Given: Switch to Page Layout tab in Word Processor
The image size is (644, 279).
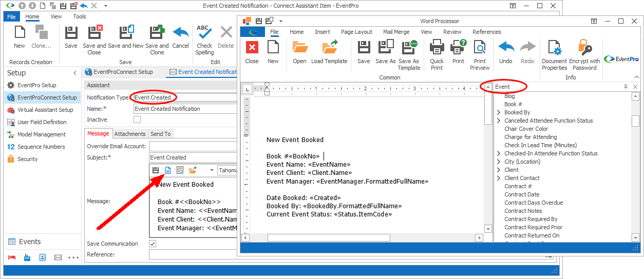Looking at the screenshot, I should (356, 32).
